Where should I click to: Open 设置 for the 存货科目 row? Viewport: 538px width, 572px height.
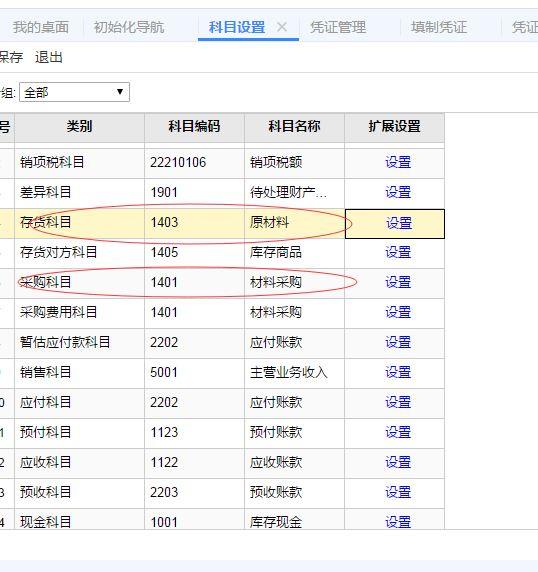pos(399,223)
